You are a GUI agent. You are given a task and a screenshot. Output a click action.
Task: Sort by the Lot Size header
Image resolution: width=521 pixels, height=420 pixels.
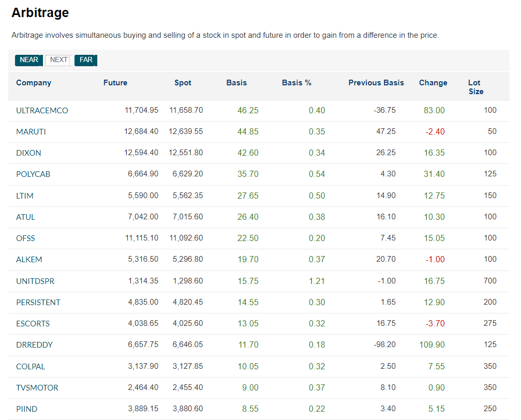(476, 87)
